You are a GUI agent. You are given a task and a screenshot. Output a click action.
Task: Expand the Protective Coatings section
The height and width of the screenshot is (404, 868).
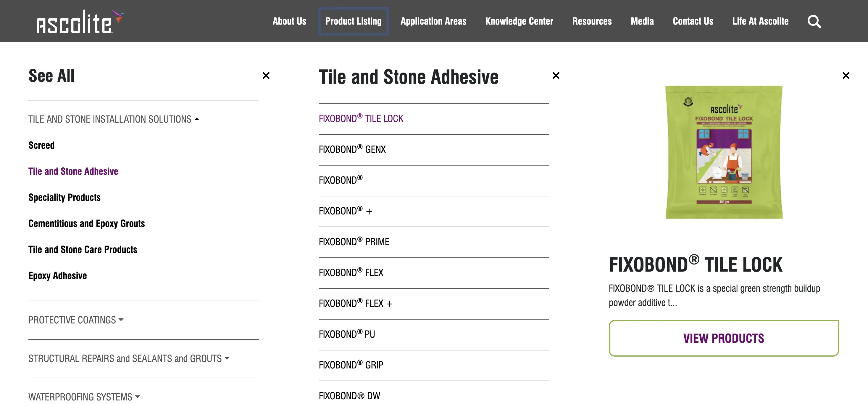pos(76,320)
